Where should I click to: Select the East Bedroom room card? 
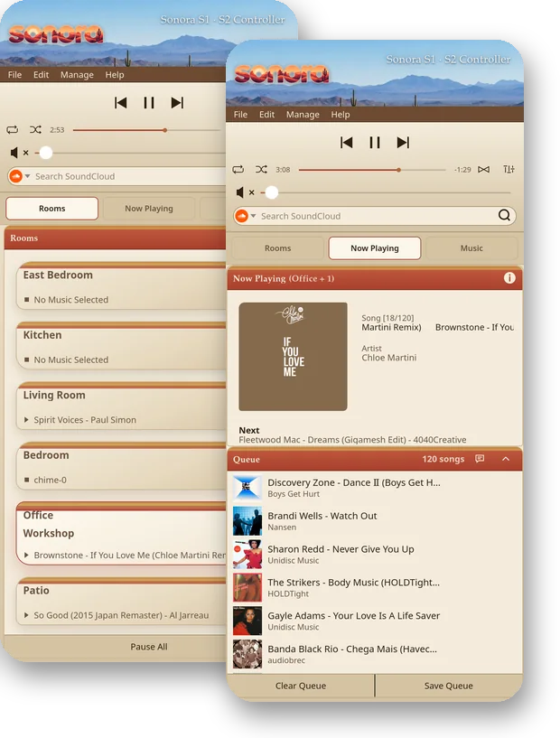click(121, 286)
